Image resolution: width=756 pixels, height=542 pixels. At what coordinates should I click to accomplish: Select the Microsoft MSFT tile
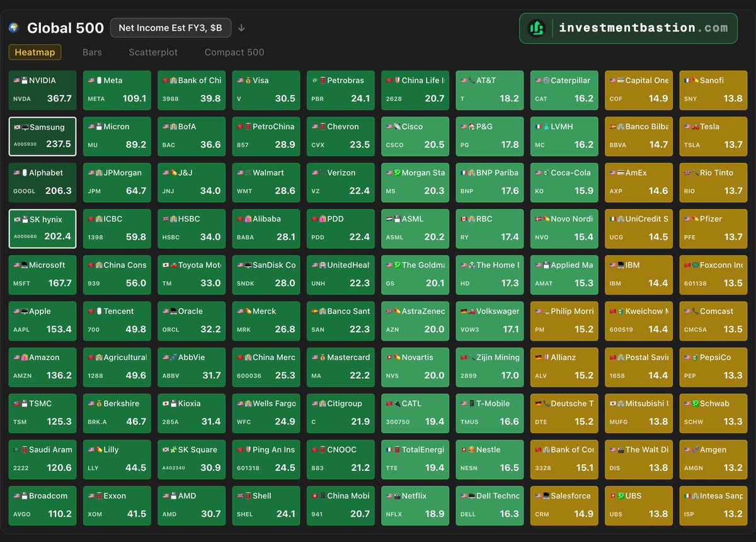pyautogui.click(x=42, y=274)
